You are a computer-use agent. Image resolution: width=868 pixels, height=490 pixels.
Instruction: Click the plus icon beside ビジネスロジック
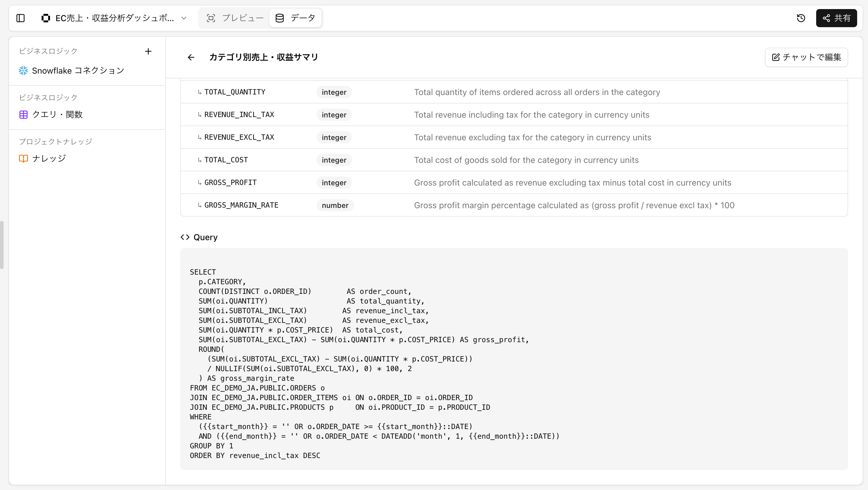pos(148,51)
